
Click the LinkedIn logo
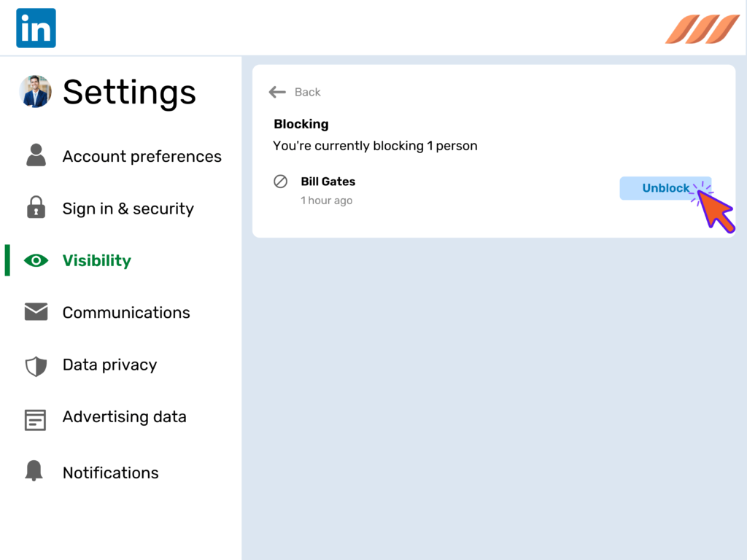[x=36, y=28]
